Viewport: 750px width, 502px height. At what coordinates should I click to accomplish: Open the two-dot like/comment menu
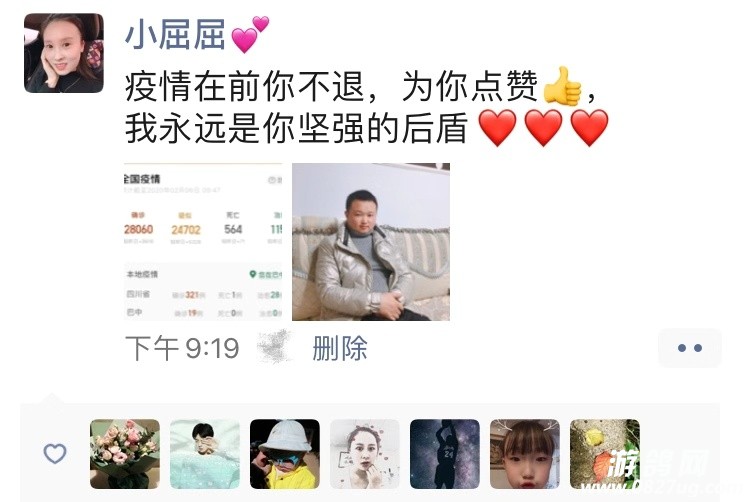click(690, 348)
